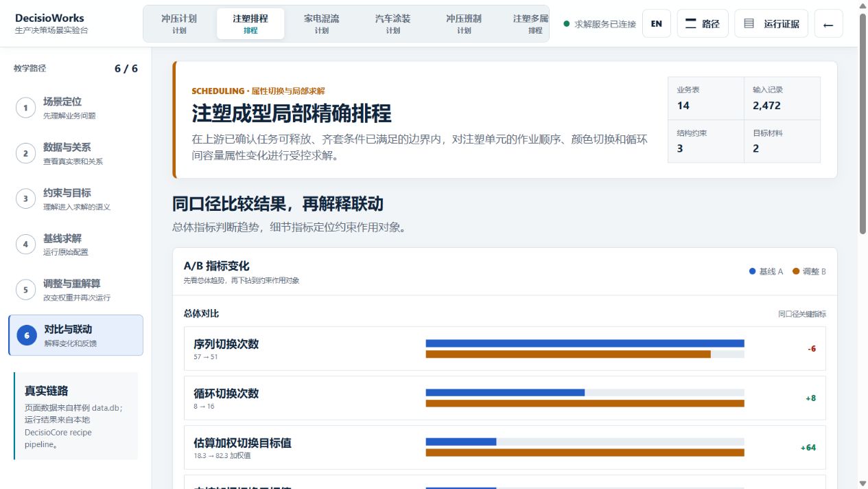
Task: Click the blue 基线 A legend swatch
Action: [x=753, y=271]
